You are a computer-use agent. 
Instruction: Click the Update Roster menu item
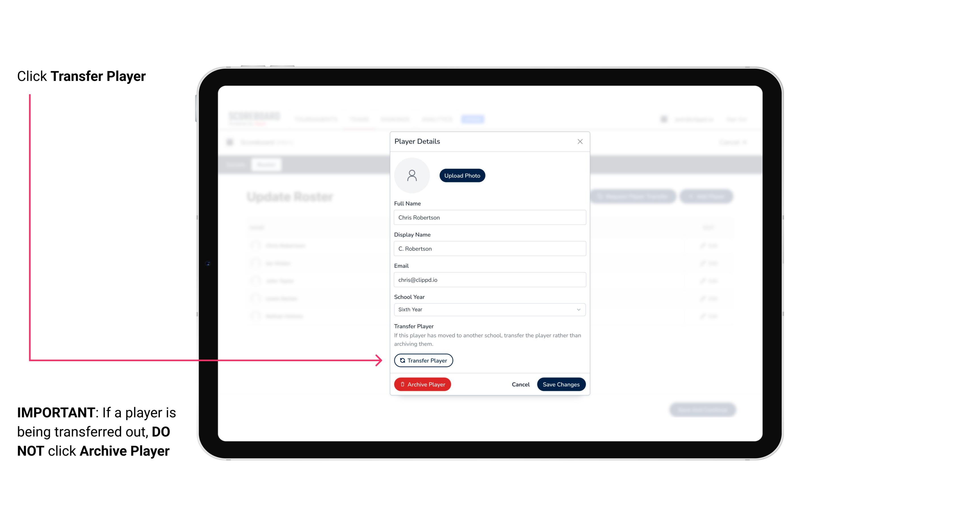pos(291,198)
